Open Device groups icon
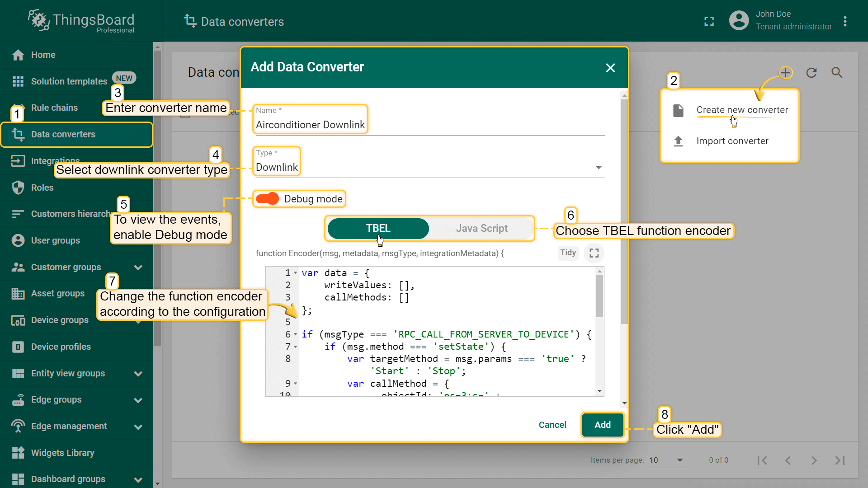This screenshot has height=488, width=868. point(18,320)
